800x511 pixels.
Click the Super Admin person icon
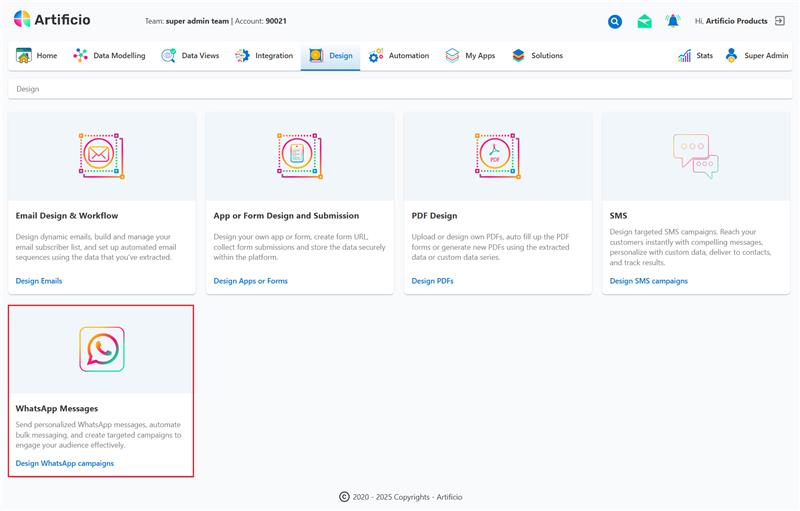click(731, 55)
